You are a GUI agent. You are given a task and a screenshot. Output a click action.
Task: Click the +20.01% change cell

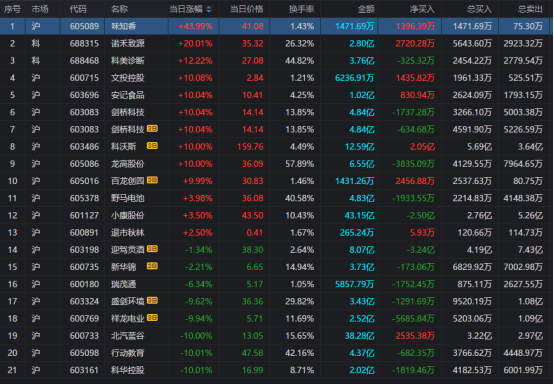tap(195, 43)
